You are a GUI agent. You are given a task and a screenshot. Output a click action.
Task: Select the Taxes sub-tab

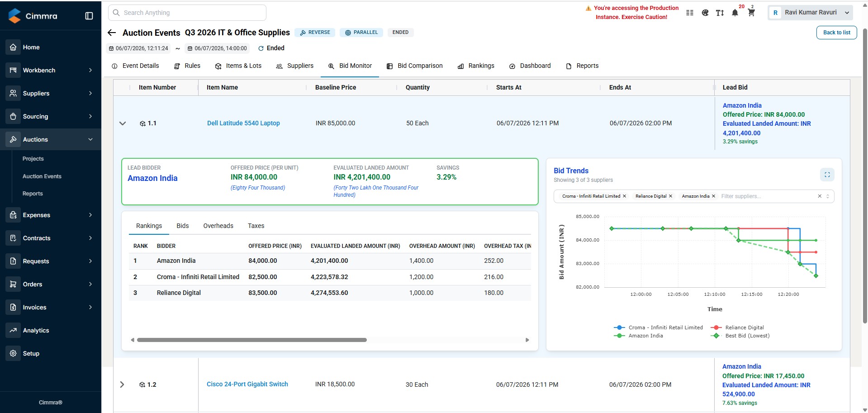coord(256,226)
